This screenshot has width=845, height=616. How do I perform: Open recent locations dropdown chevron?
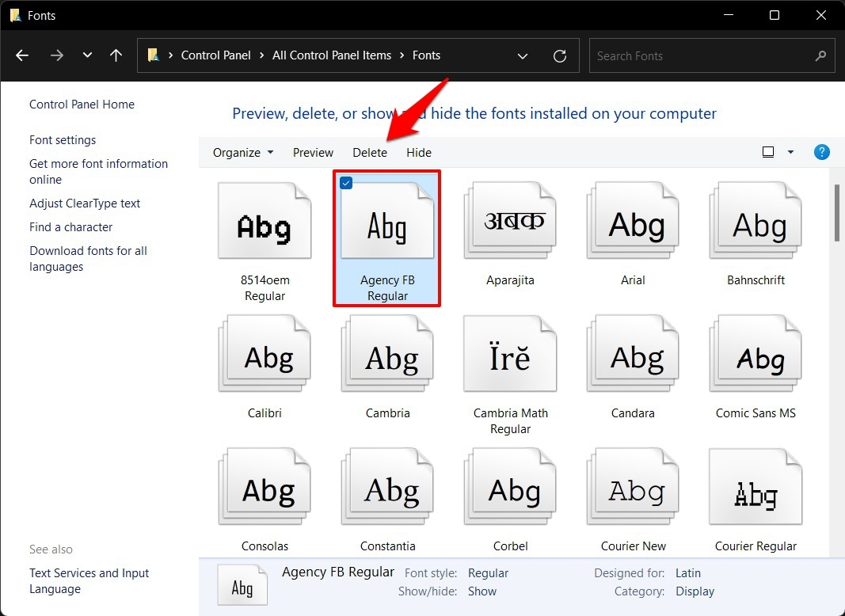[x=87, y=55]
